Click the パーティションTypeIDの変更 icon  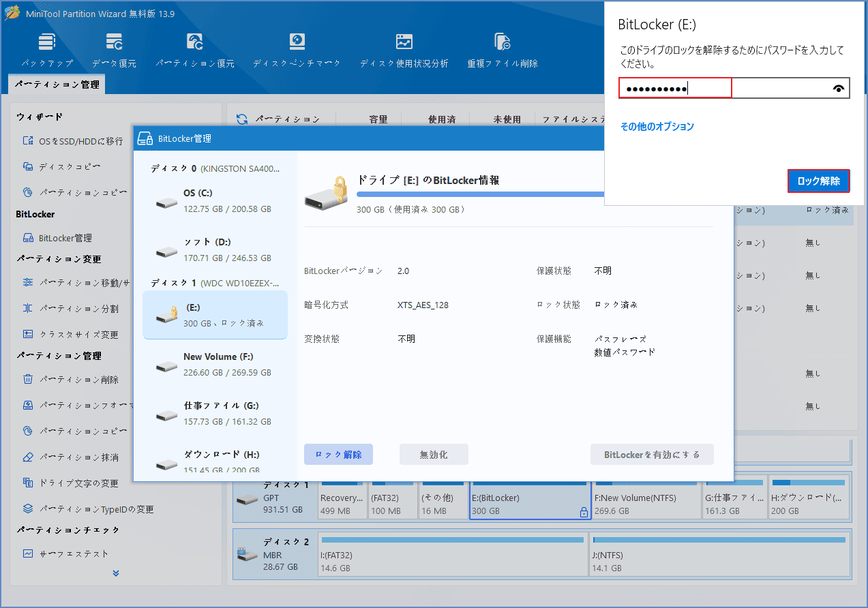pos(28,508)
